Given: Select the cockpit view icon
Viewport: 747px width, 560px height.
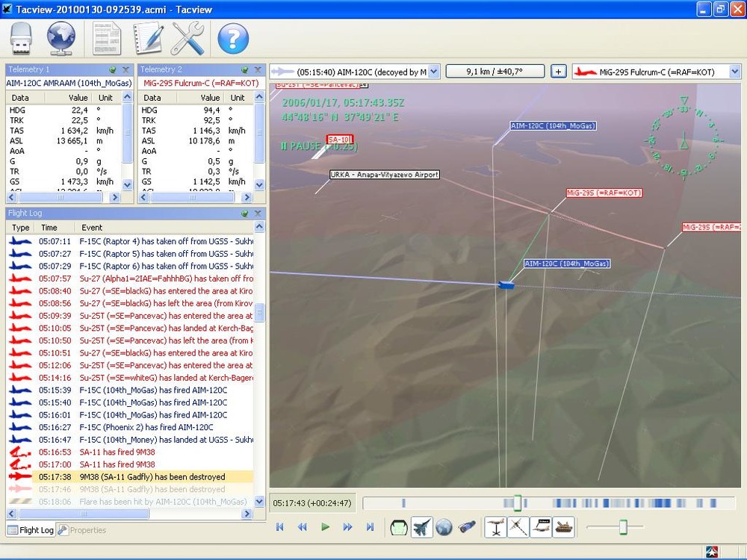Looking at the screenshot, I should [399, 527].
